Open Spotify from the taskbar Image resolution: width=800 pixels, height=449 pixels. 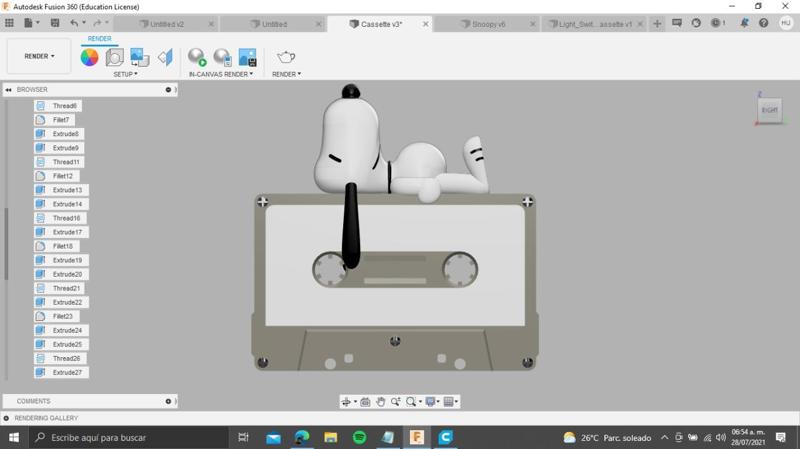(359, 437)
